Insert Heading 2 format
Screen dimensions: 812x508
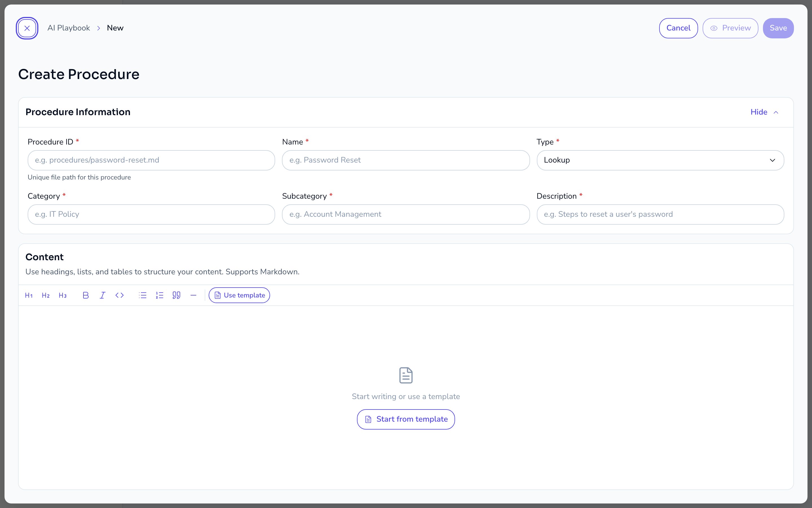coord(46,295)
